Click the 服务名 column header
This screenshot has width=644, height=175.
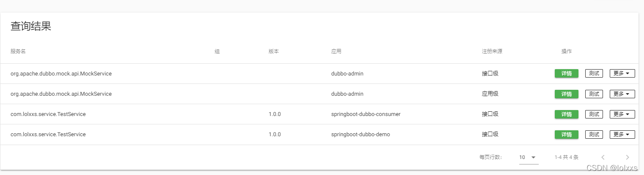tap(18, 51)
